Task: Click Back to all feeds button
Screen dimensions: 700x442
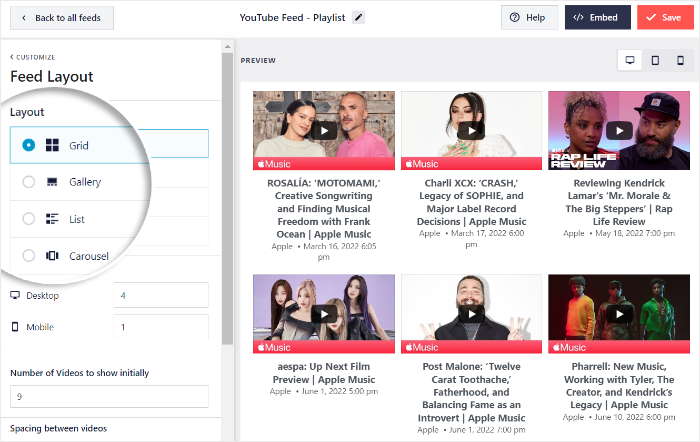Action: [62, 18]
